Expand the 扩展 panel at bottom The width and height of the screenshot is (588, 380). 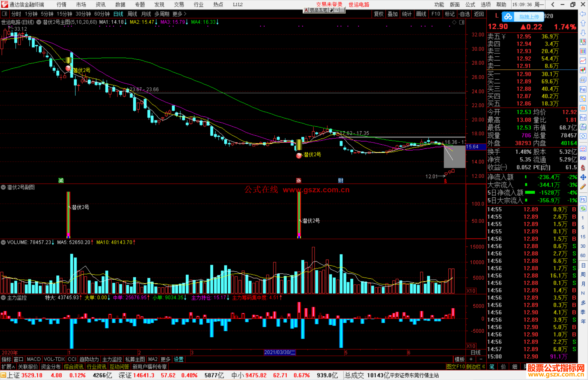[8, 367]
